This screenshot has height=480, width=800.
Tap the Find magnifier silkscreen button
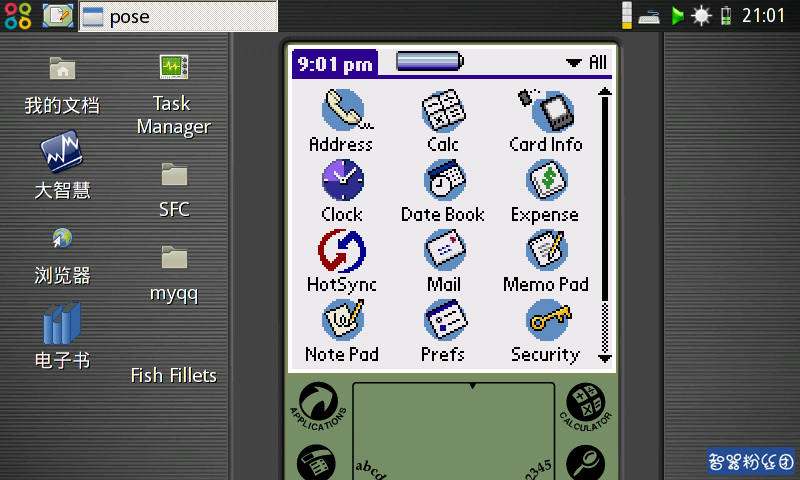[x=586, y=462]
